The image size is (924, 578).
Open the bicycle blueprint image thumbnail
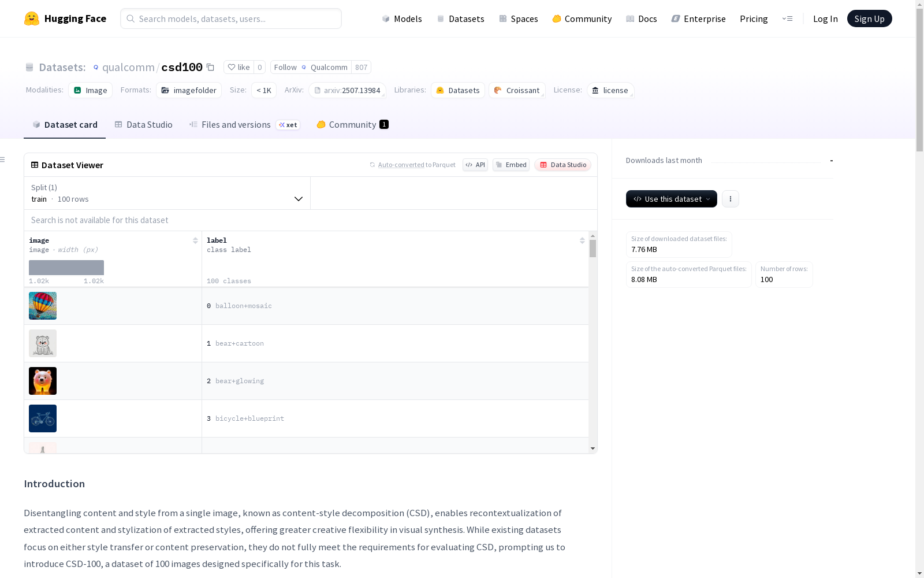pyautogui.click(x=43, y=418)
